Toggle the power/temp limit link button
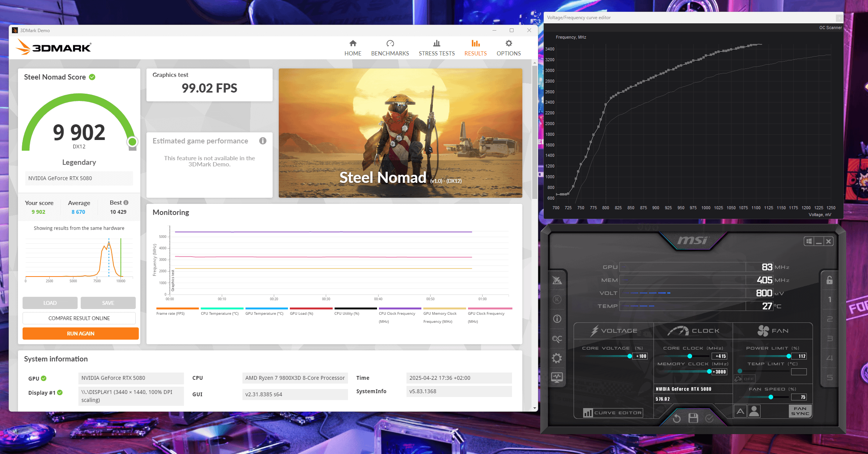The width and height of the screenshot is (868, 454). (738, 379)
